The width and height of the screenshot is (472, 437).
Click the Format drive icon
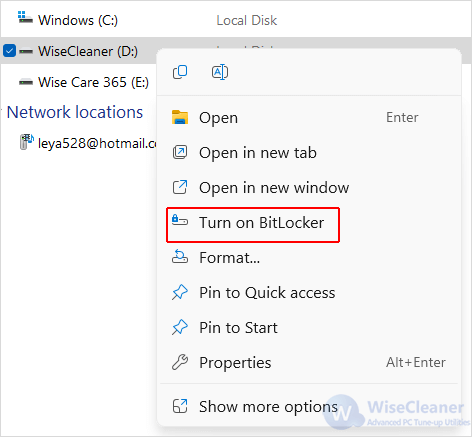180,257
